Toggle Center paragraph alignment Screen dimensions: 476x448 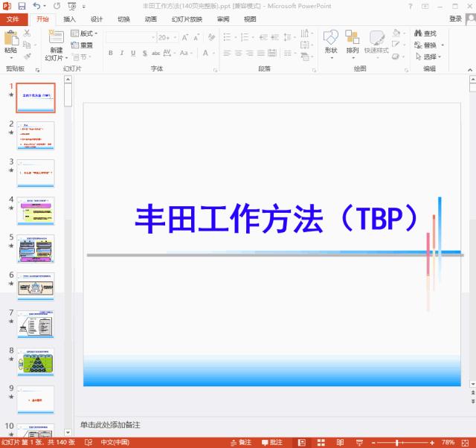pyautogui.click(x=238, y=54)
